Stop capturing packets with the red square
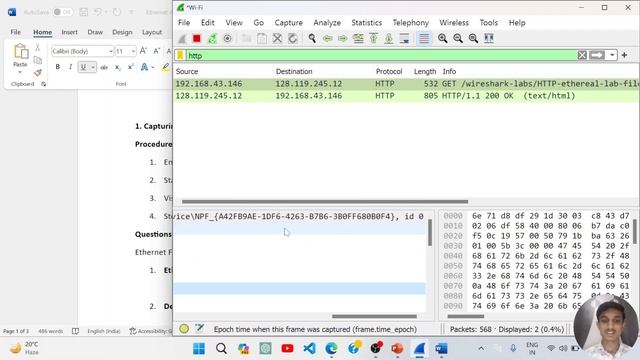The width and height of the screenshot is (640, 360). 197,38
